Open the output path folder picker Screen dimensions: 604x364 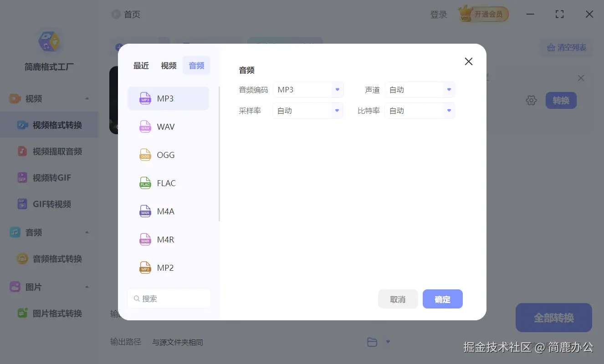(x=373, y=342)
